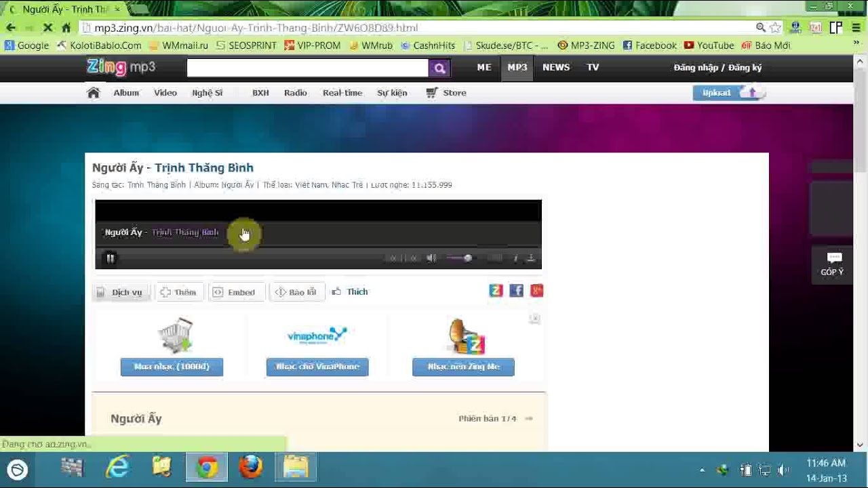Open the Video menu
The image size is (868, 488).
pyautogui.click(x=165, y=93)
